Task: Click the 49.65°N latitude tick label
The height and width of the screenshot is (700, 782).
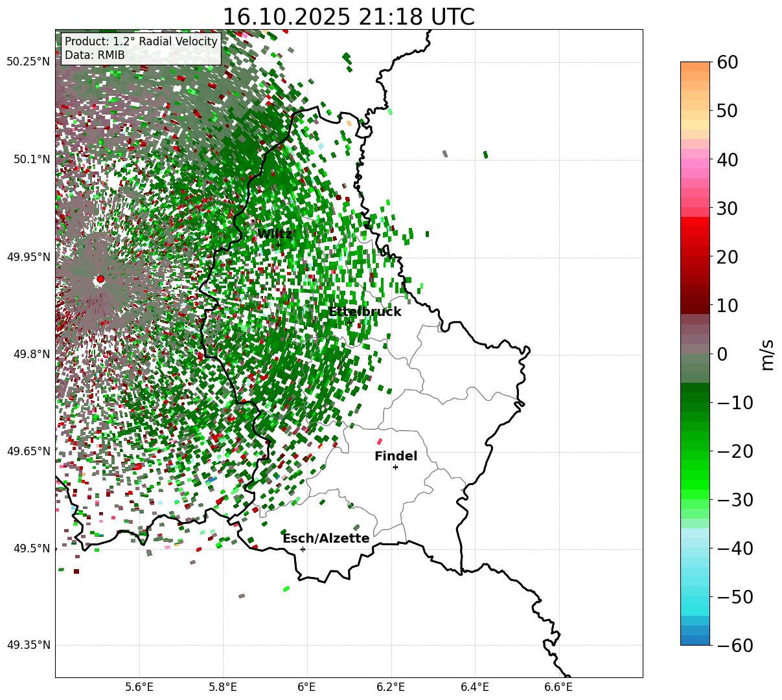Action: pyautogui.click(x=28, y=451)
